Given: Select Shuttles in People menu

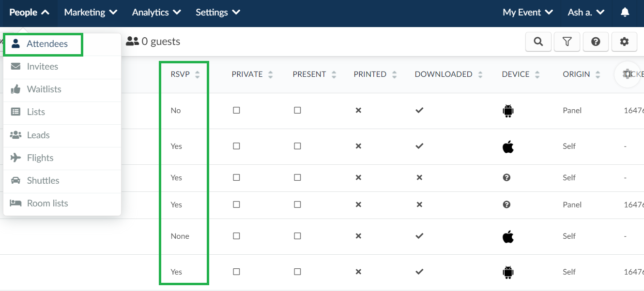Looking at the screenshot, I should (62, 181).
